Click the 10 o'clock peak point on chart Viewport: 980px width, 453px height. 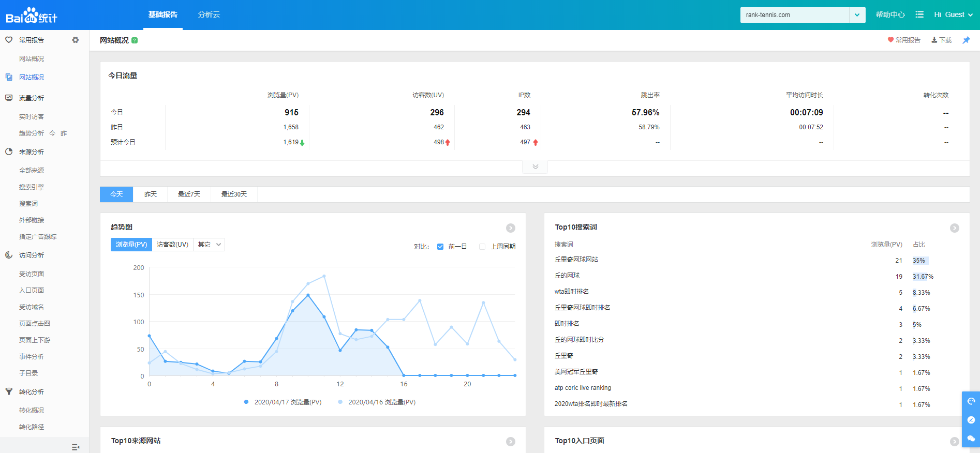[308, 295]
